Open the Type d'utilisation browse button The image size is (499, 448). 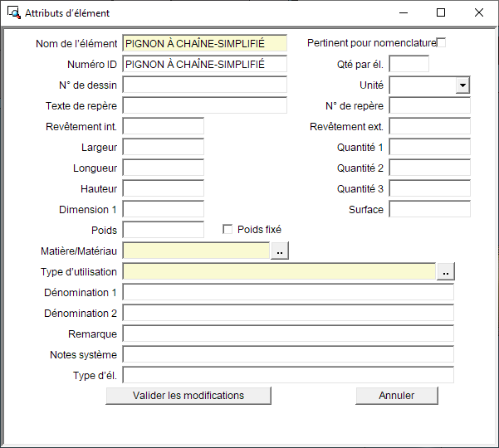[447, 271]
